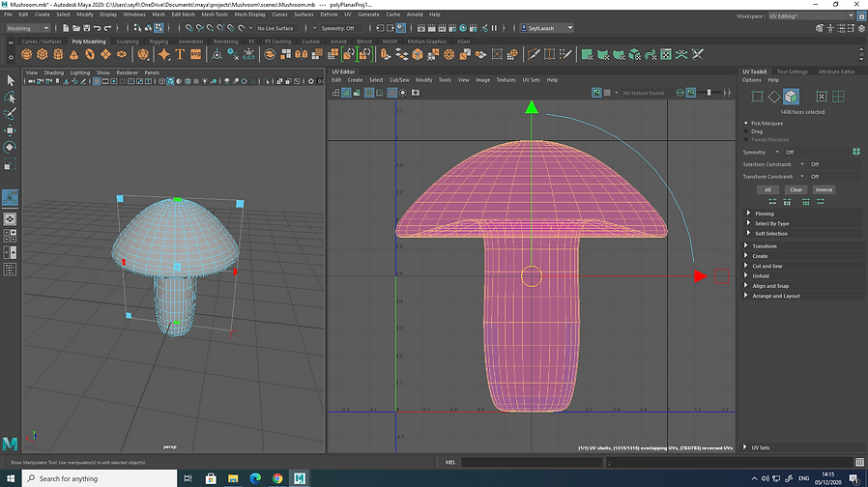
Task: Select the Drag radio option
Action: 746,131
